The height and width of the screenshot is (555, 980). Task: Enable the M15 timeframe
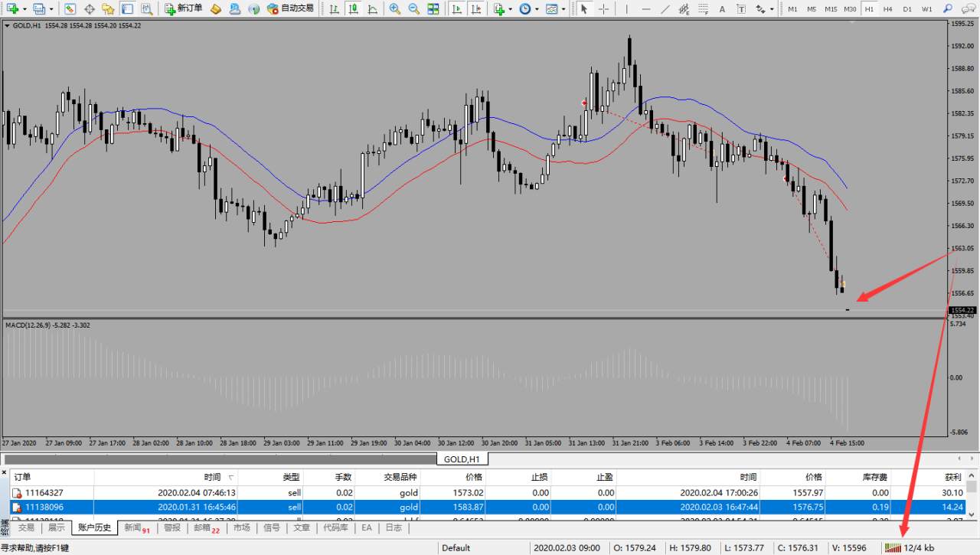[x=831, y=9]
